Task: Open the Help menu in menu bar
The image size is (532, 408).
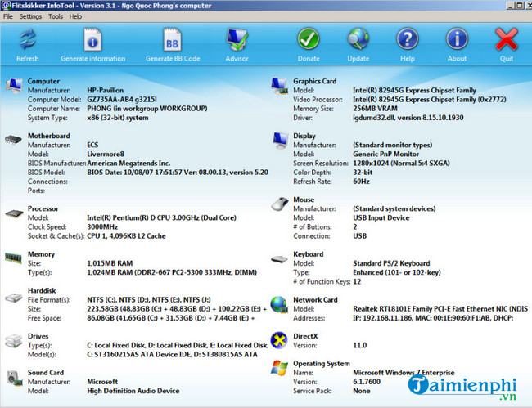Action: [x=75, y=16]
